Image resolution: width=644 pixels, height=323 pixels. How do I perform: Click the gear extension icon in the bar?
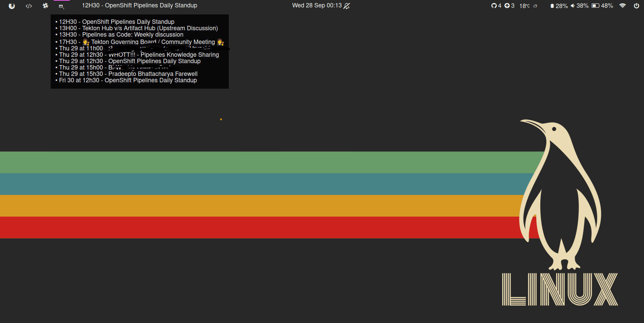click(x=45, y=6)
